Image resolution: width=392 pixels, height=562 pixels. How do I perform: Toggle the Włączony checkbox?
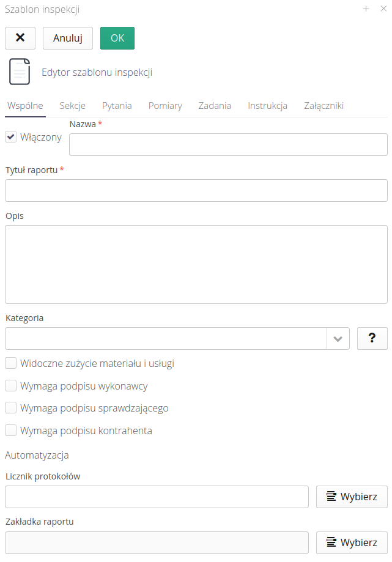(11, 137)
